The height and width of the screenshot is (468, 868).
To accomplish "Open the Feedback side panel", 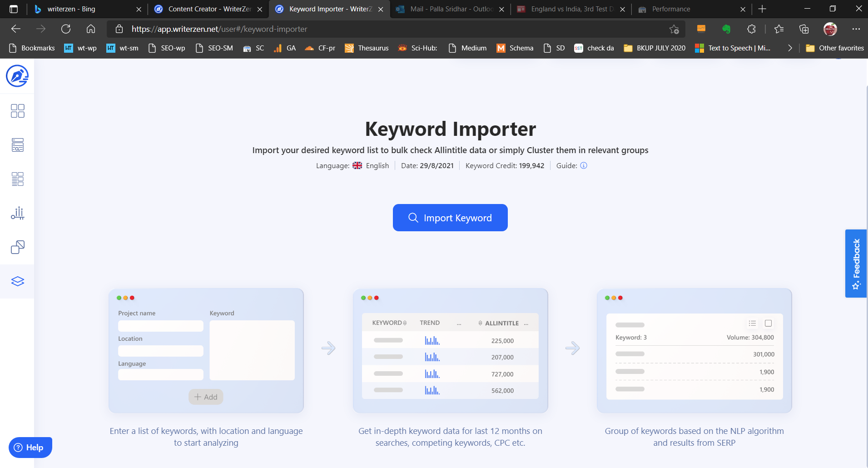I will (x=856, y=264).
